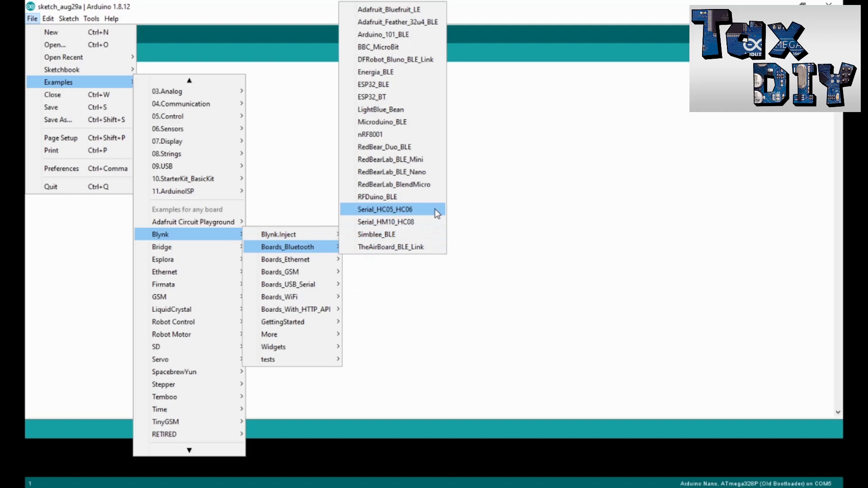The height and width of the screenshot is (488, 868).
Task: Open the Help menu
Action: 111,19
